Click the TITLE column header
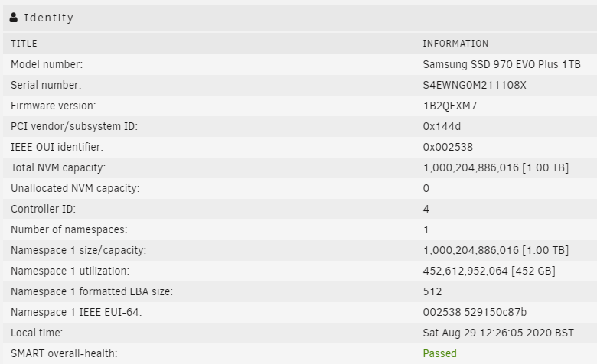 (x=24, y=44)
